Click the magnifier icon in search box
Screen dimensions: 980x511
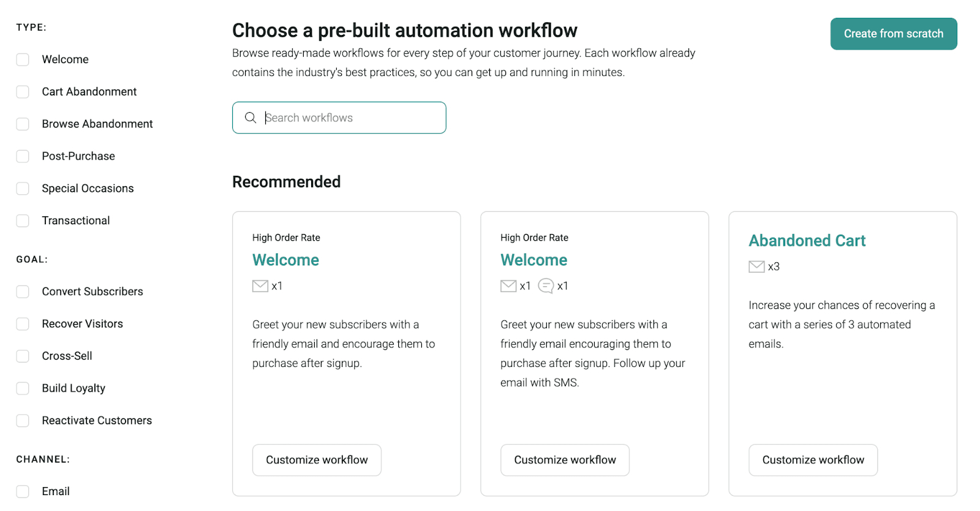251,118
